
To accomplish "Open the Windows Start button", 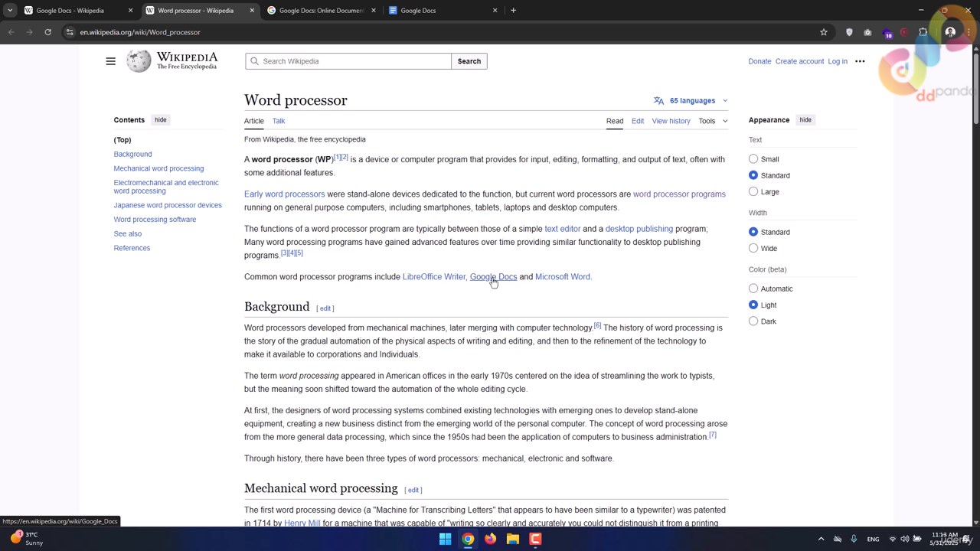I will pyautogui.click(x=445, y=539).
